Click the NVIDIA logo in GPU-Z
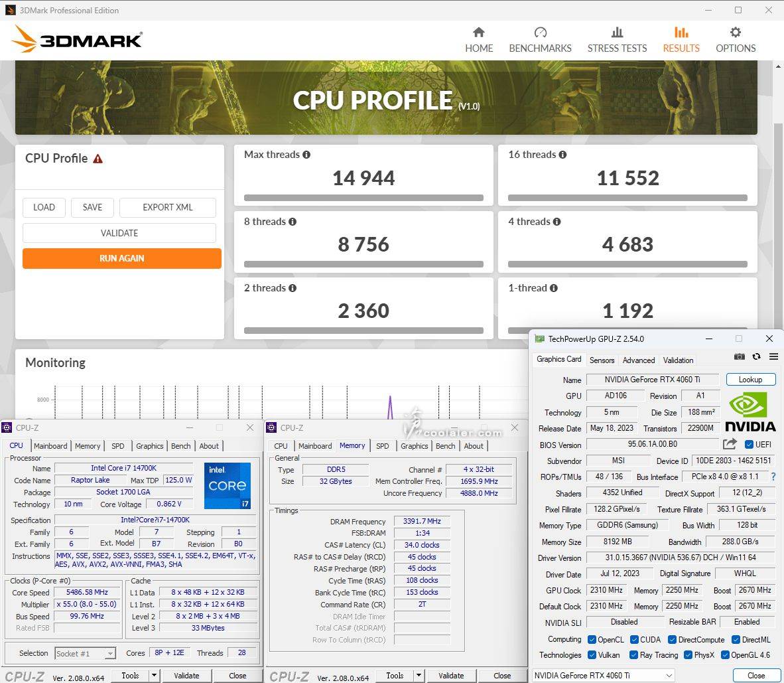 (750, 412)
